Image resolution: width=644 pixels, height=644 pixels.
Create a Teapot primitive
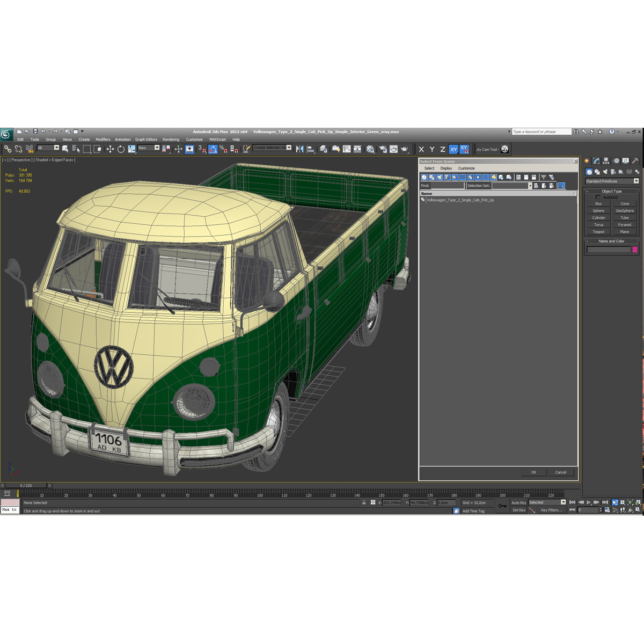598,232
